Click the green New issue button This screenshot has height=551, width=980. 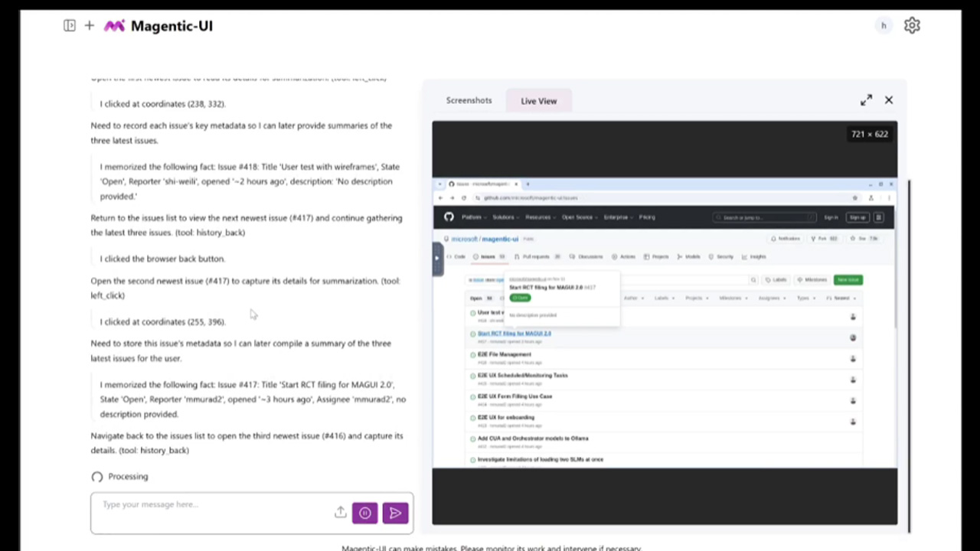(x=848, y=280)
